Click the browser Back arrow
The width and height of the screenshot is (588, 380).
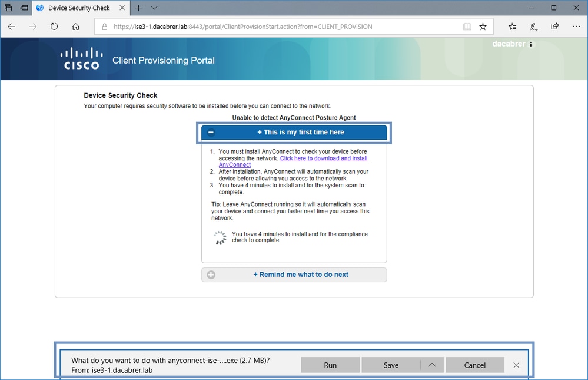[12, 27]
